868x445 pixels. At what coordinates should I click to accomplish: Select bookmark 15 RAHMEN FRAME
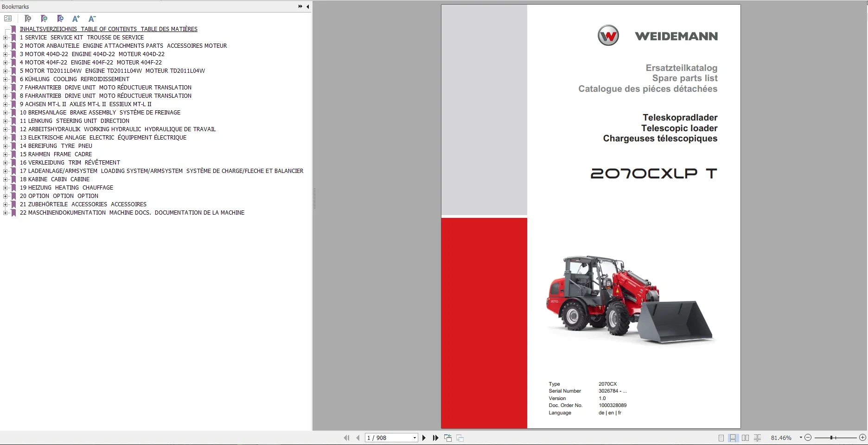pos(56,154)
